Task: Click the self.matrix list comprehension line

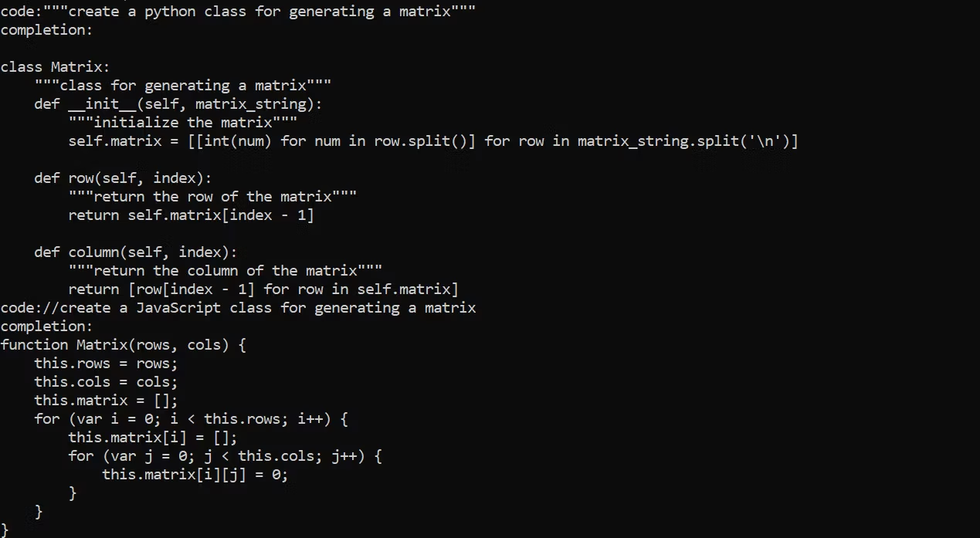Action: (433, 141)
